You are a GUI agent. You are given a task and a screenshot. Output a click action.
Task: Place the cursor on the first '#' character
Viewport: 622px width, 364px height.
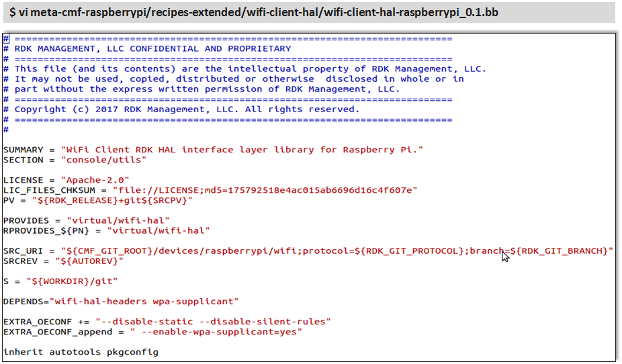pos(6,39)
